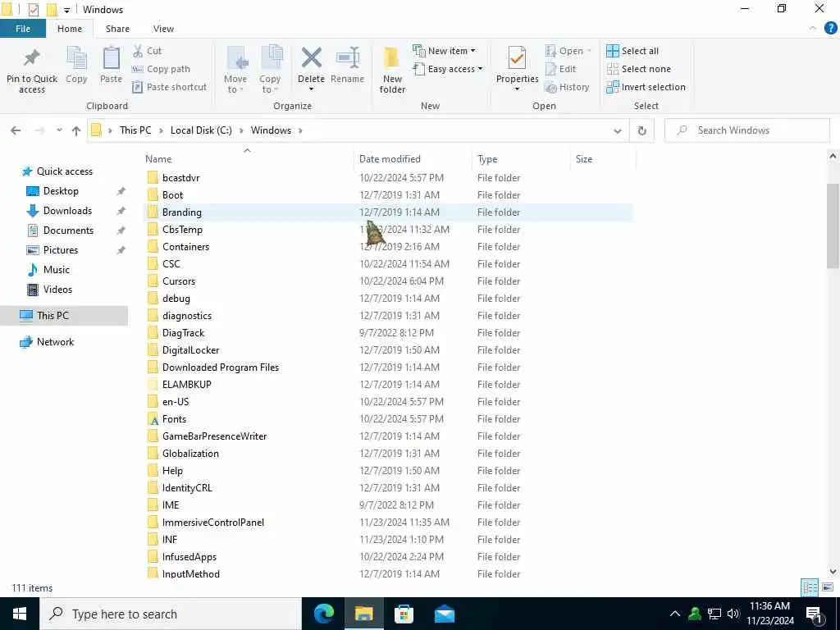Open the notification center icon
This screenshot has width=840, height=630.
[x=814, y=614]
